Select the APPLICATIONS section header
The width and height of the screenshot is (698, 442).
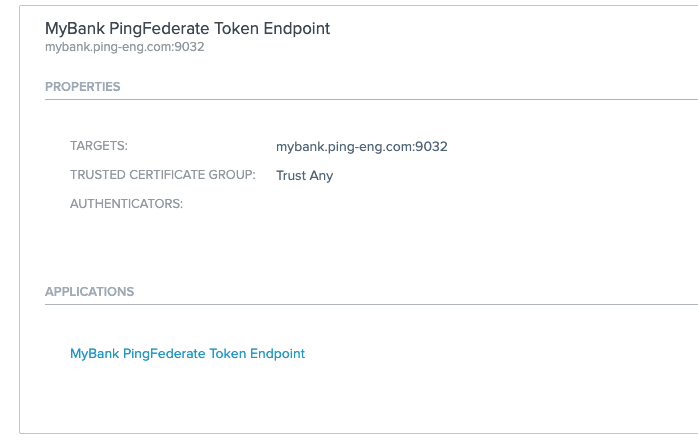pyautogui.click(x=89, y=292)
